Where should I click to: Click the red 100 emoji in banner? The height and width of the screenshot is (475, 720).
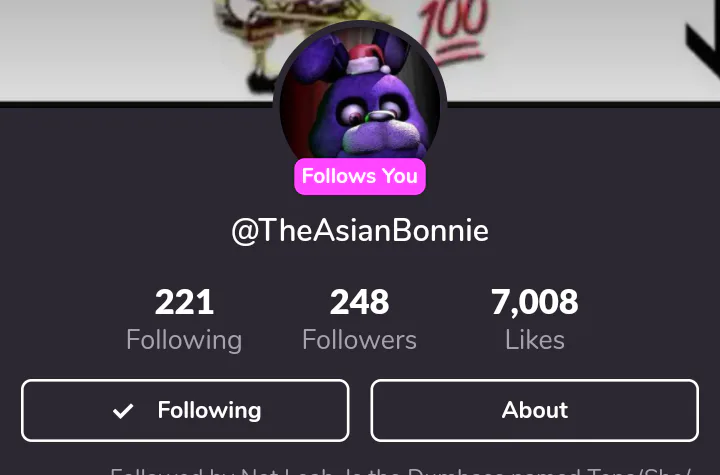pyautogui.click(x=452, y=30)
